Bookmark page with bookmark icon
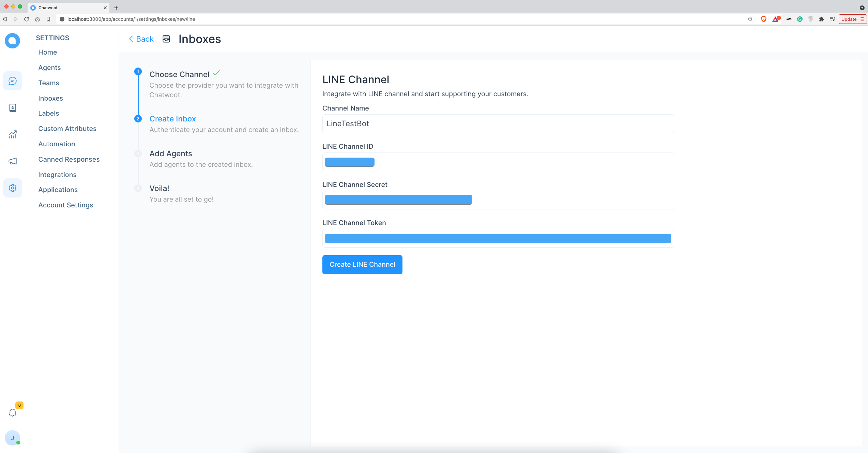Viewport: 868px width, 453px height. point(48,19)
